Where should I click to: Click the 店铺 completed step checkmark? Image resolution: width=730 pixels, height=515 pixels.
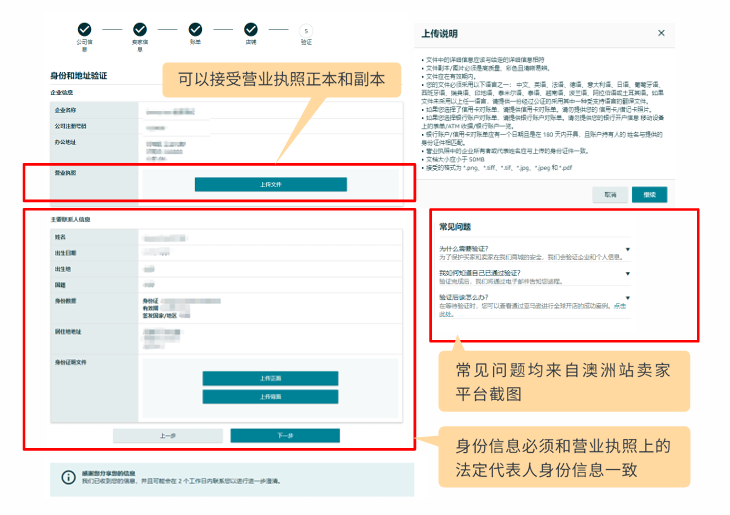(251, 30)
